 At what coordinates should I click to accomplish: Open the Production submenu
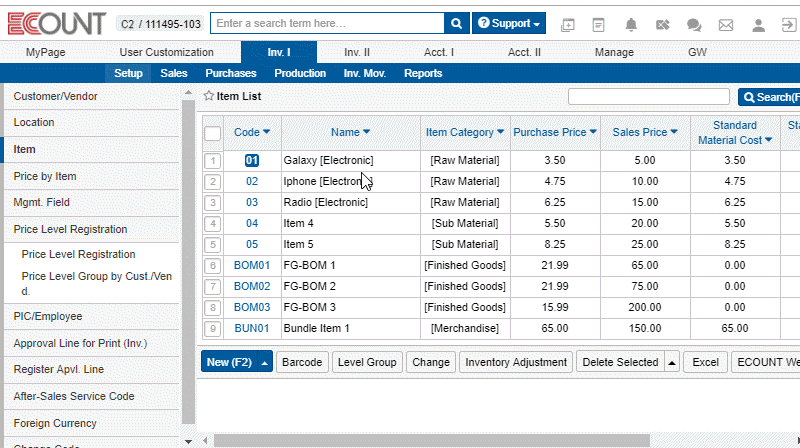(300, 73)
